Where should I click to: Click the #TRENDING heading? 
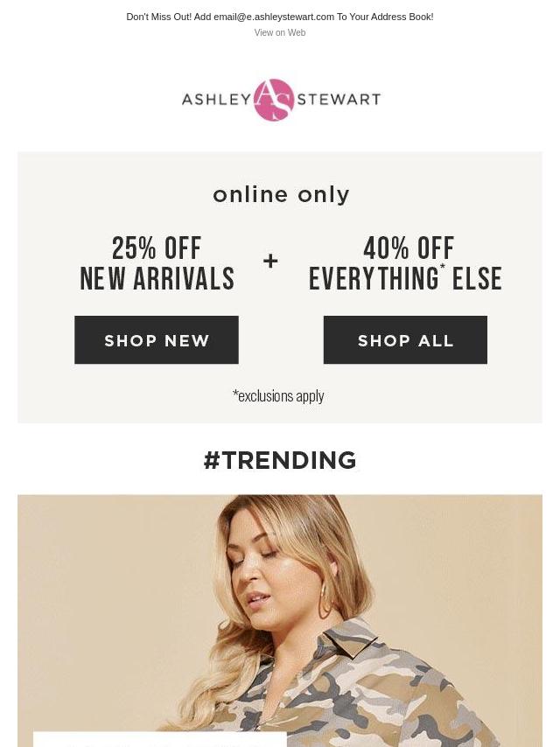[280, 460]
